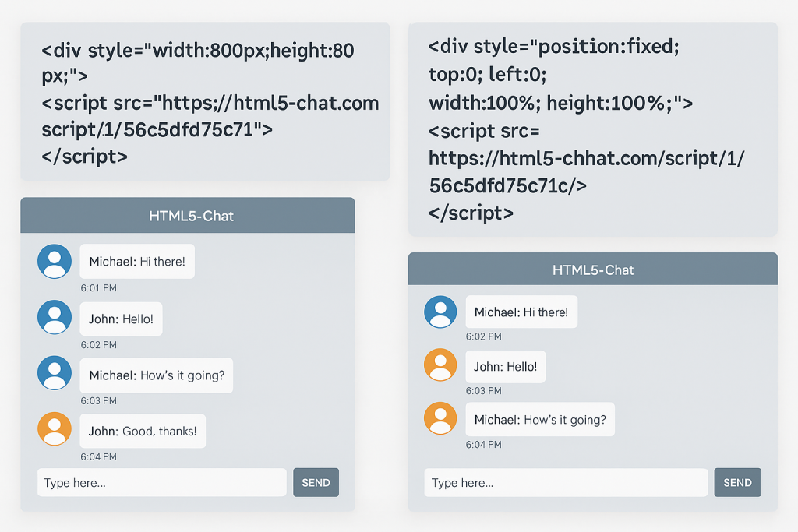798x532 pixels.
Task: Click John's avatar next to 6:02 PM Hello
Action: (x=55, y=318)
